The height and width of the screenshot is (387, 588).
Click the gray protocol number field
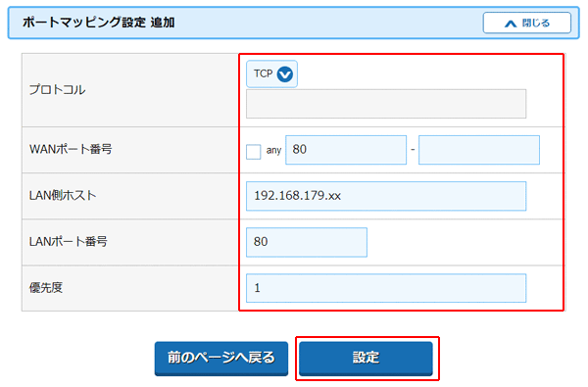[x=386, y=104]
